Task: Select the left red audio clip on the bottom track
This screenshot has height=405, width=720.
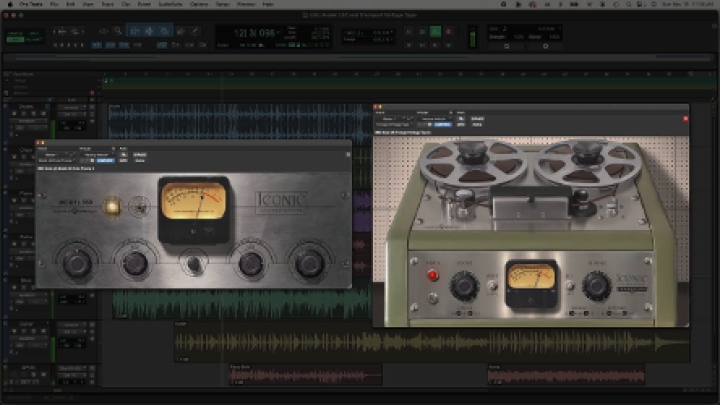Action: coord(305,375)
